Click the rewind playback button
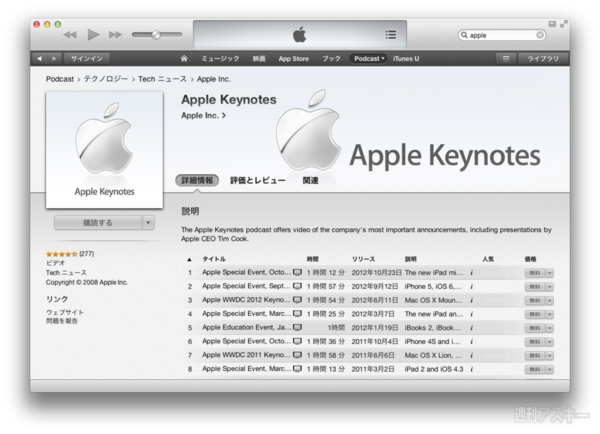The width and height of the screenshot is (600, 434). [x=70, y=35]
